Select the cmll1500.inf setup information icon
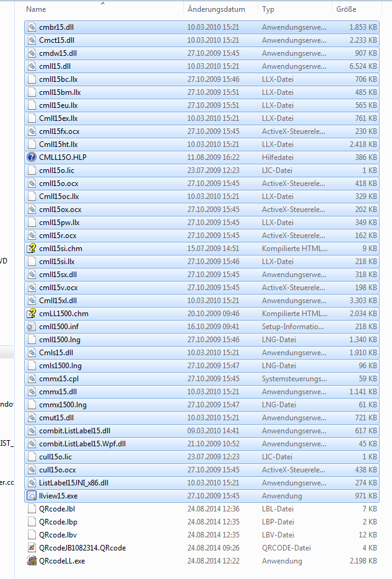The height and width of the screenshot is (579, 392). [32, 327]
